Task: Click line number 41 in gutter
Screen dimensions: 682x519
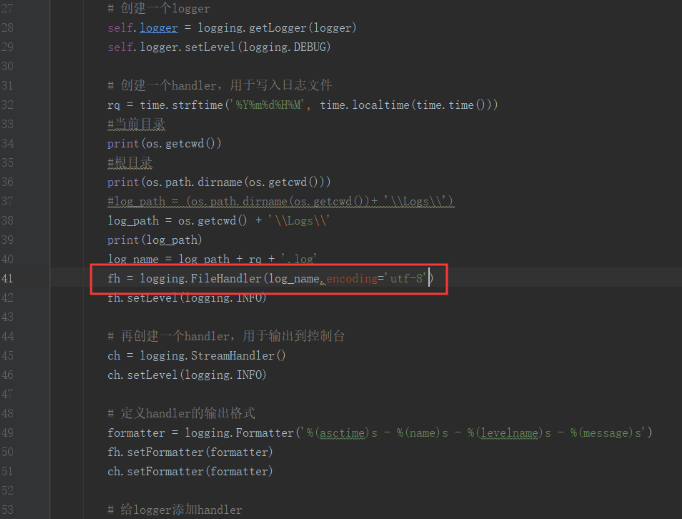Action: (7, 278)
